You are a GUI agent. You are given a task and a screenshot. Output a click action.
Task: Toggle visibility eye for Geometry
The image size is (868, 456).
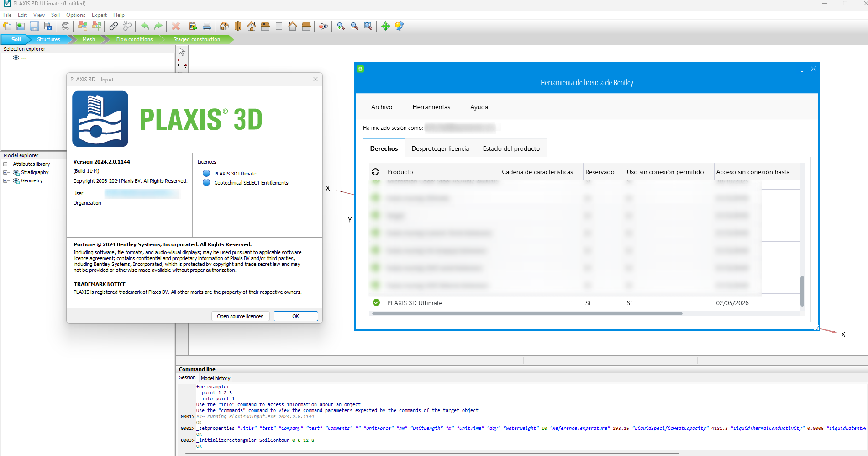[16, 180]
